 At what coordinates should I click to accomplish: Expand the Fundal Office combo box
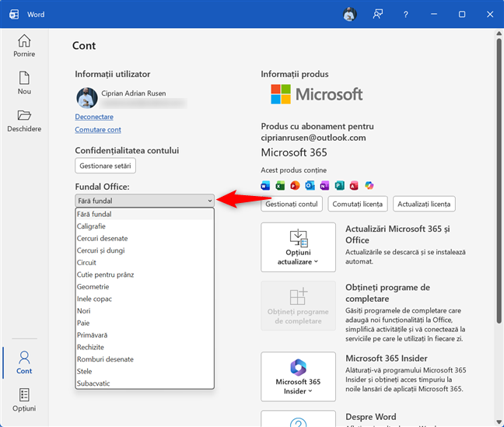coord(144,201)
